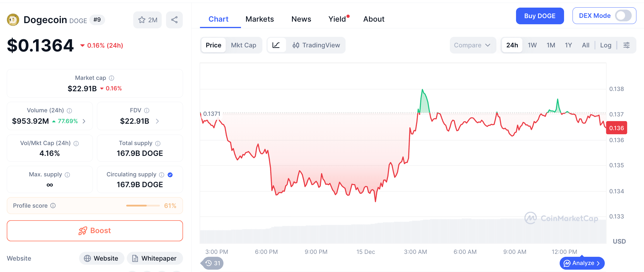Open the News tab
Screen dimensions: 644x272
coord(301,19)
